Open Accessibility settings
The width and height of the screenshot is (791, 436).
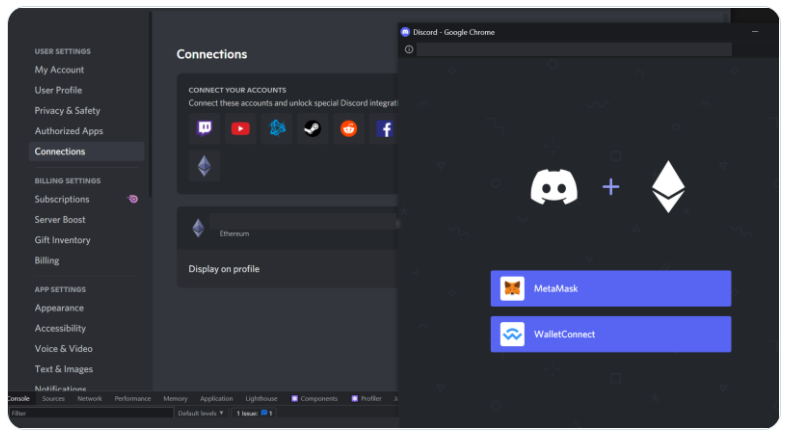pyautogui.click(x=60, y=329)
